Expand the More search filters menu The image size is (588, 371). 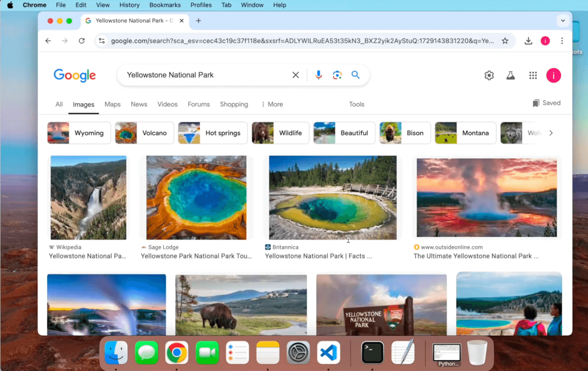[x=272, y=104]
